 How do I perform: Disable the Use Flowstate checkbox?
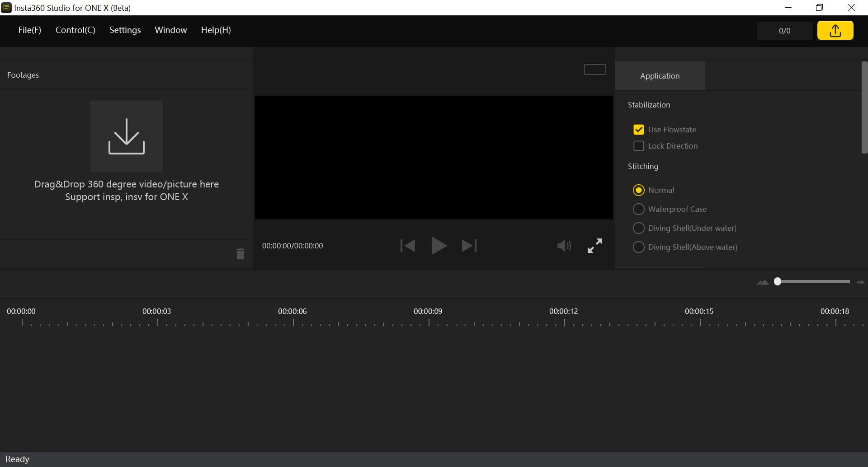click(638, 130)
